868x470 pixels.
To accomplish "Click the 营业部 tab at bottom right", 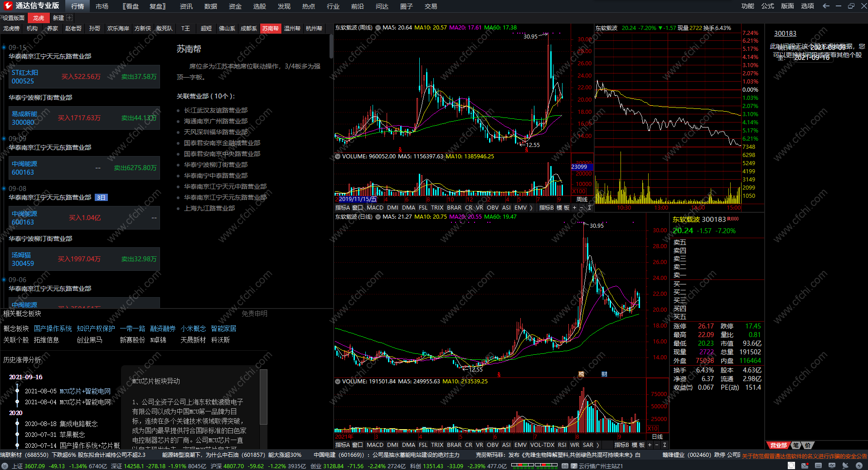I will [x=778, y=445].
